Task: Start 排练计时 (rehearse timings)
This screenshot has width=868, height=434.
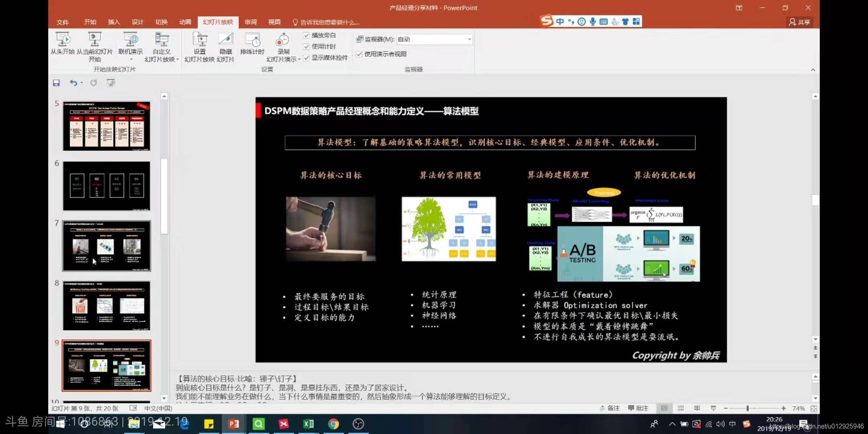Action: [252, 45]
